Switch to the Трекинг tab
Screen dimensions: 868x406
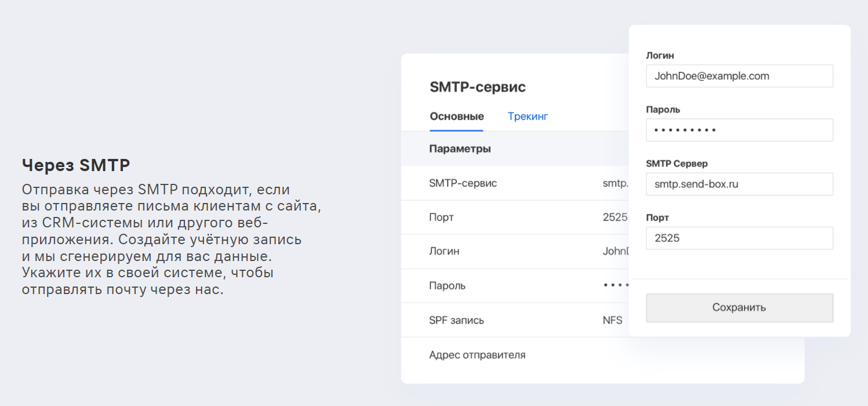527,116
